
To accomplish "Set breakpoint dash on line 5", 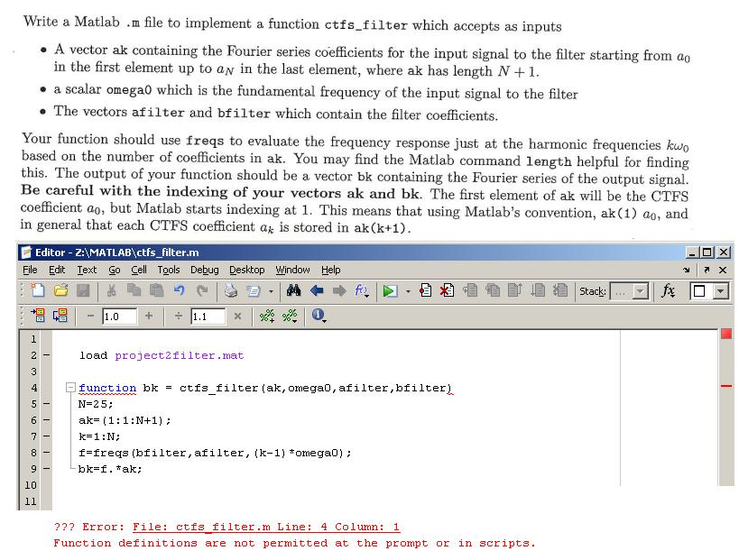I will click(x=46, y=404).
